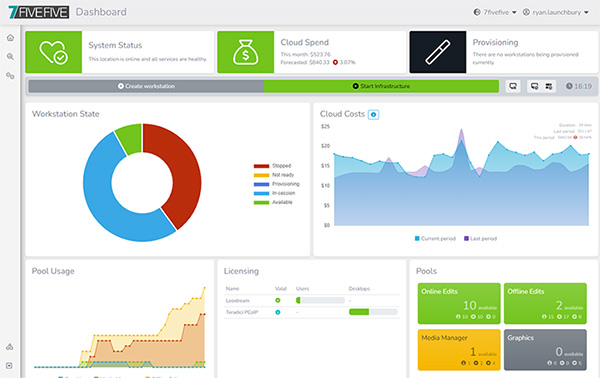Click the Users column header in Licensing
Screen dimensions: 600x378
click(302, 288)
